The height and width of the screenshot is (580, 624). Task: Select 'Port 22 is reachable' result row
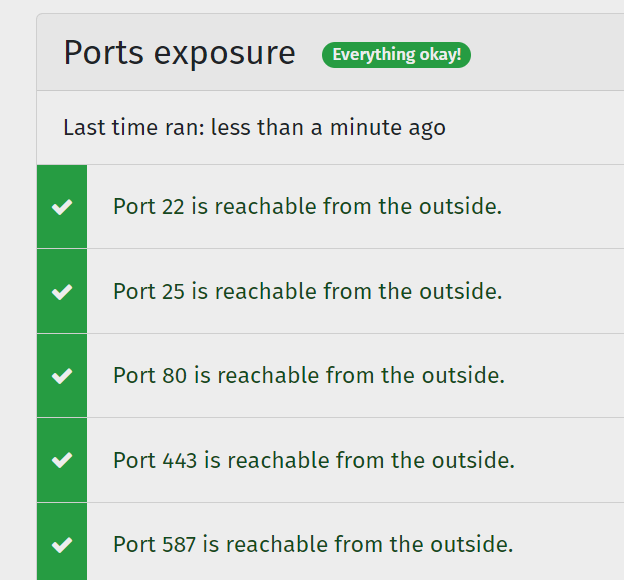330,207
